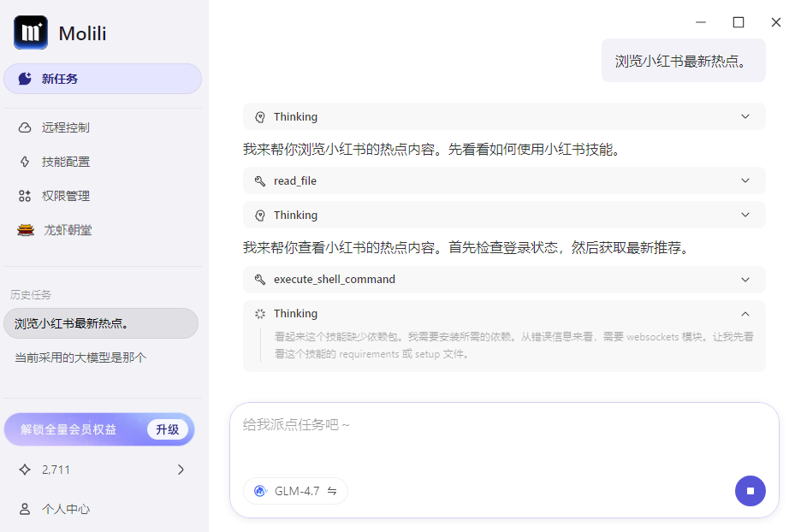This screenshot has height=532, width=795.
Task: Click the 龙虾朝堂 palace icon
Action: tap(26, 230)
